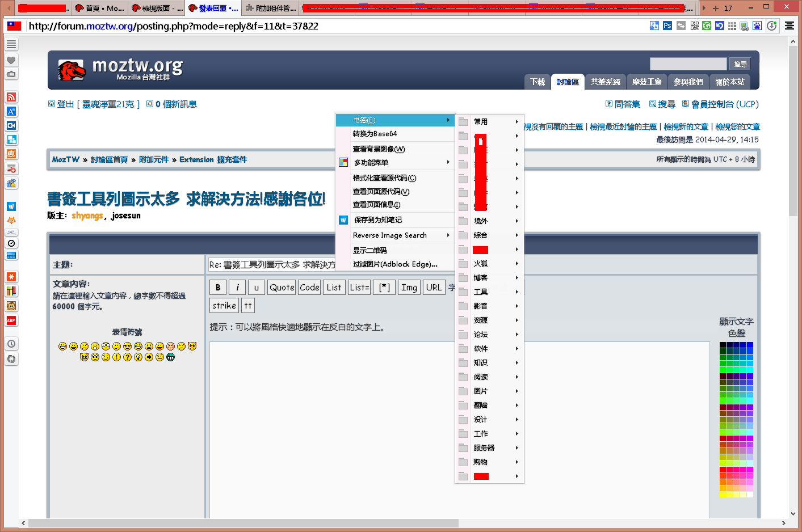Toggle bold formatting with B button
802x532 pixels.
click(x=218, y=288)
